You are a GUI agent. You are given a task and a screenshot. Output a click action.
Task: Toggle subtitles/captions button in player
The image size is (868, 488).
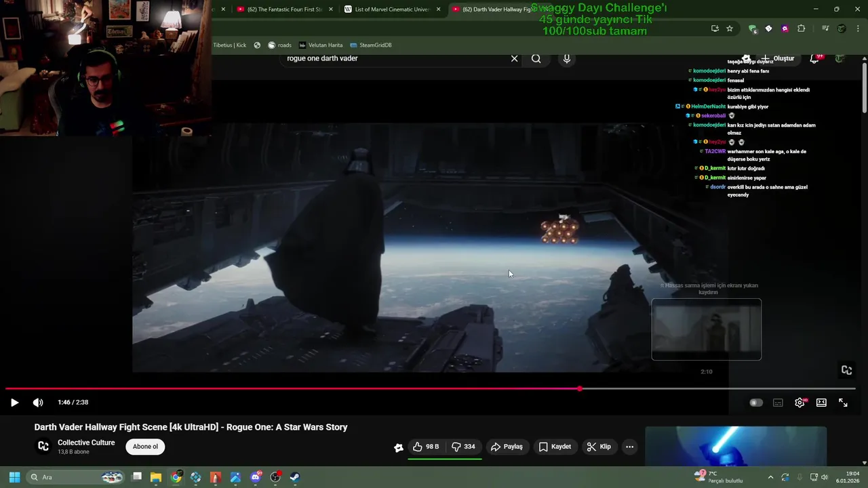click(x=778, y=403)
